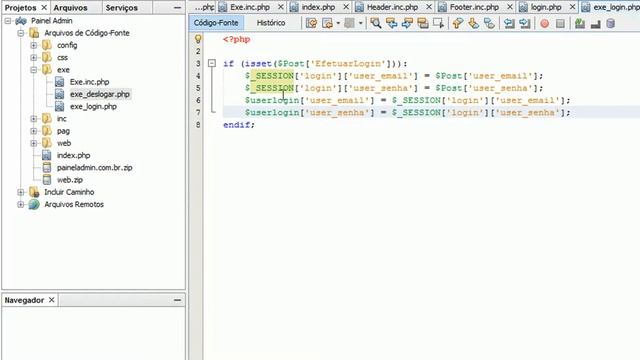640x360 pixels.
Task: Click Next Bookmark icon
Action: (x=473, y=23)
